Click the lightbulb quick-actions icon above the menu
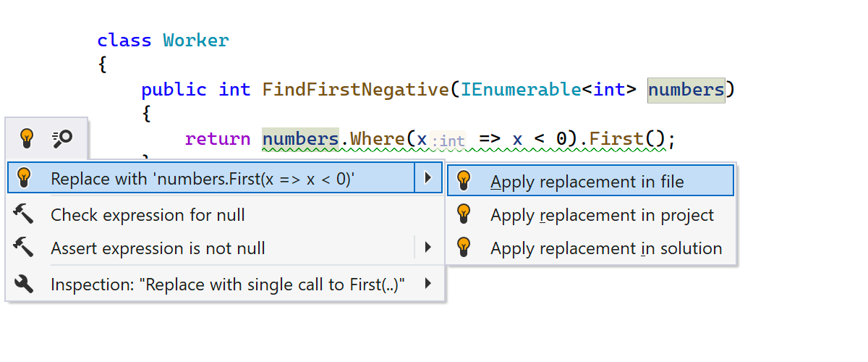 pyautogui.click(x=27, y=138)
